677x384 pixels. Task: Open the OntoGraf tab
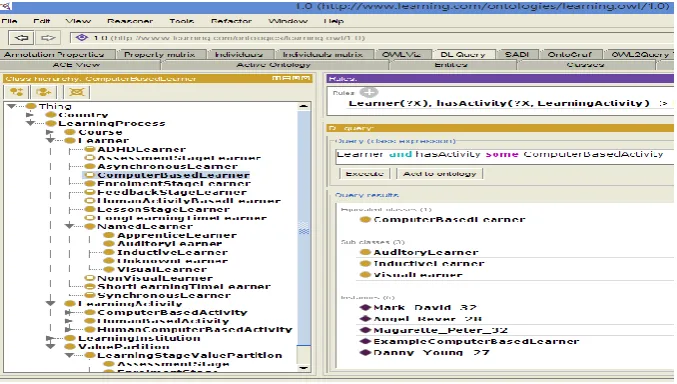[569, 54]
